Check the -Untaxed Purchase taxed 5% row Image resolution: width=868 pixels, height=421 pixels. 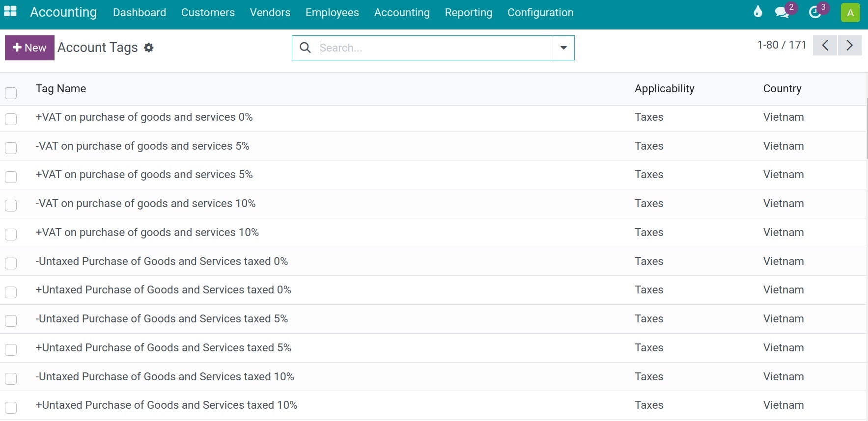click(11, 321)
